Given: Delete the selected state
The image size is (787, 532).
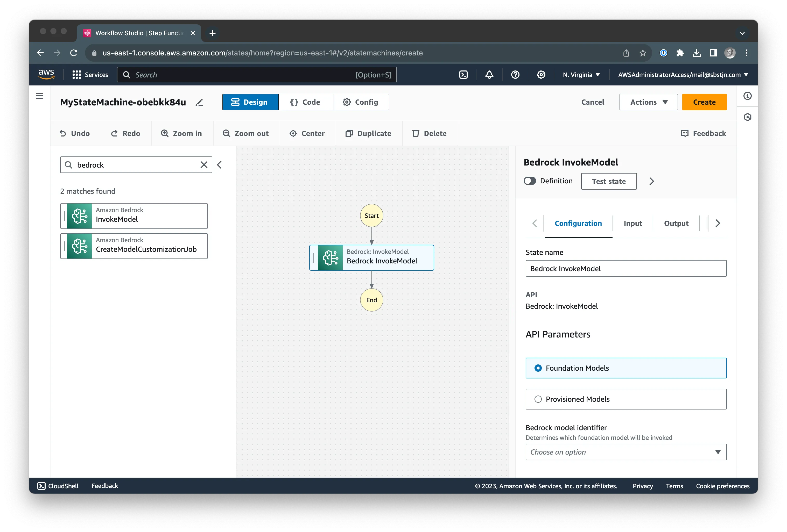Looking at the screenshot, I should click(429, 133).
